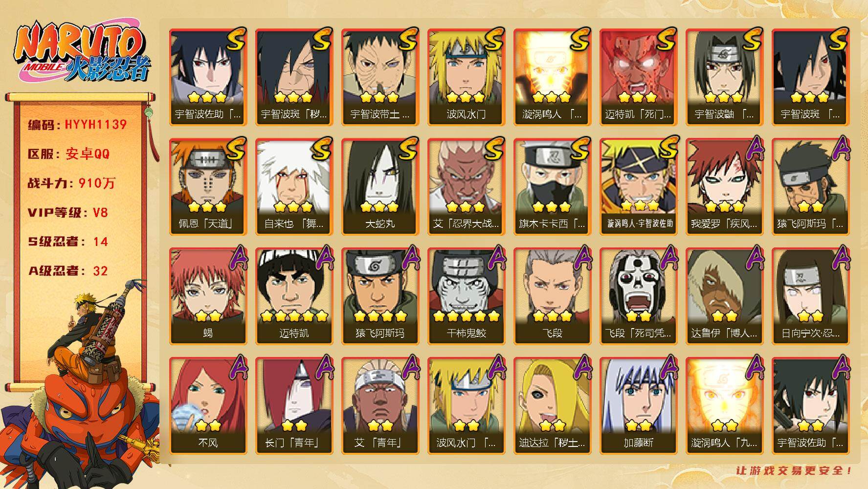The height and width of the screenshot is (489, 868).
Task: Click the star rating on 猿飞阿斯玛 four-star card
Action: point(380,316)
